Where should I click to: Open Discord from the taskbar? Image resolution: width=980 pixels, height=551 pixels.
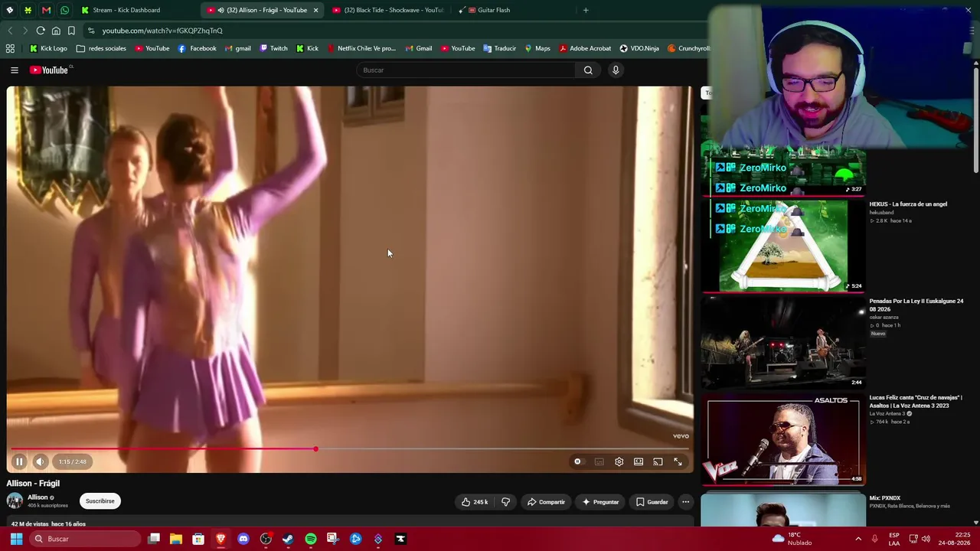tap(243, 539)
